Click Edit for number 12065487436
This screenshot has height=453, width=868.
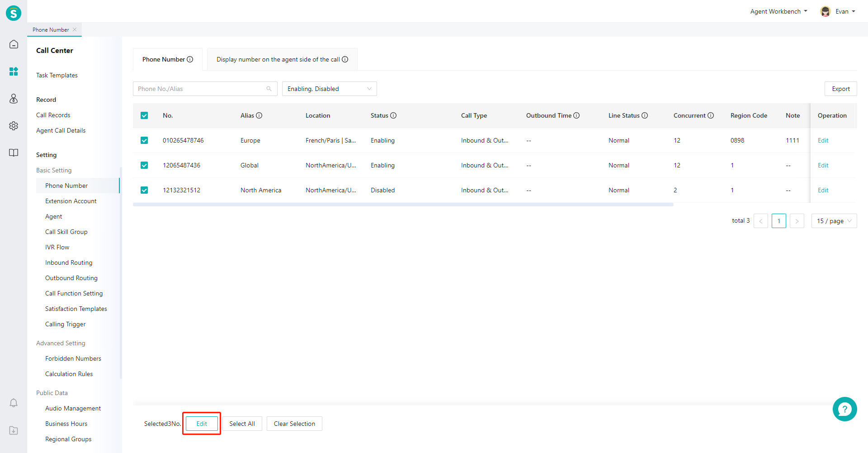pyautogui.click(x=823, y=165)
